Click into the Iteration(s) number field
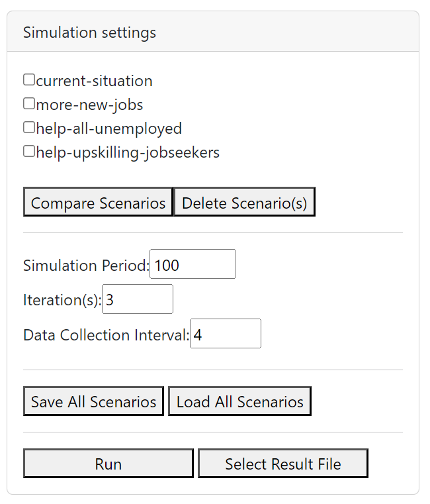This screenshot has height=504, width=430. pyautogui.click(x=138, y=300)
